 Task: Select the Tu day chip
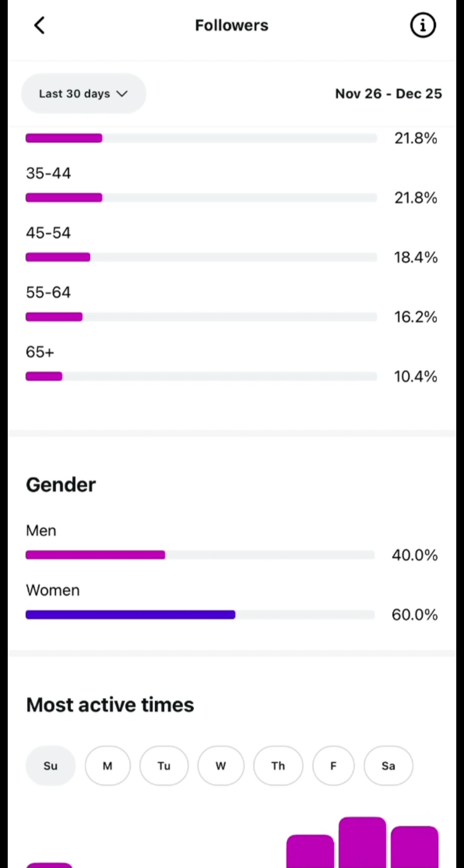[x=164, y=766]
